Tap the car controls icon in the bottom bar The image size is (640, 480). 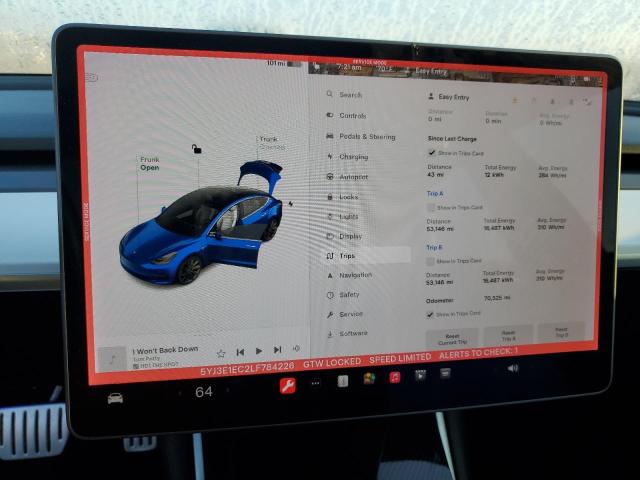tap(115, 398)
